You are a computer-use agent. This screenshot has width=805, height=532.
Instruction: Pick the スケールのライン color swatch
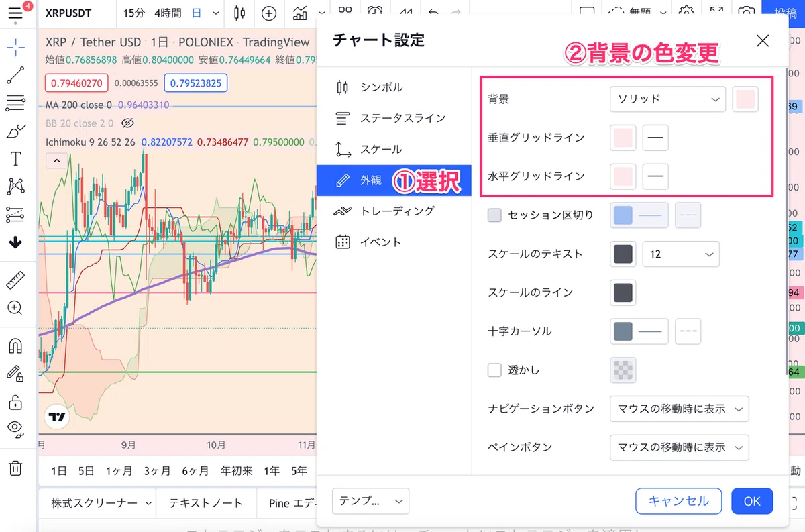click(623, 292)
